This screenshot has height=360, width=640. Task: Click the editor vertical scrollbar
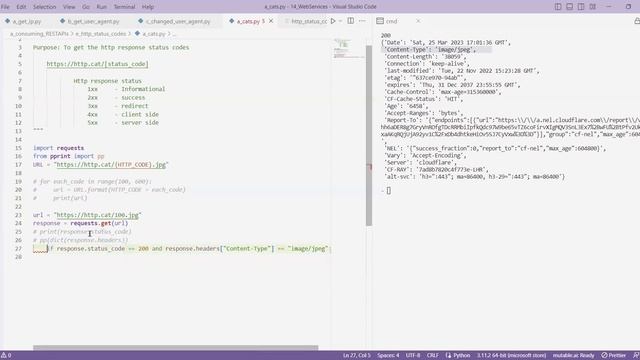pos(369,136)
